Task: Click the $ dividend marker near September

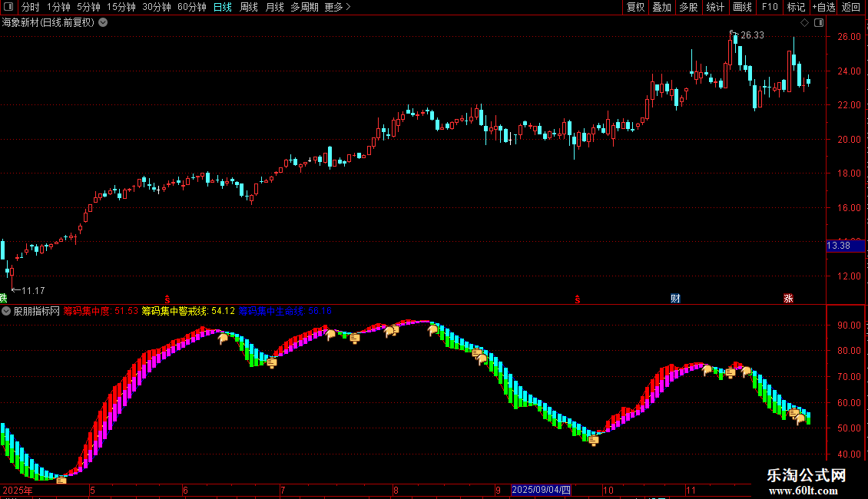Action: [578, 299]
